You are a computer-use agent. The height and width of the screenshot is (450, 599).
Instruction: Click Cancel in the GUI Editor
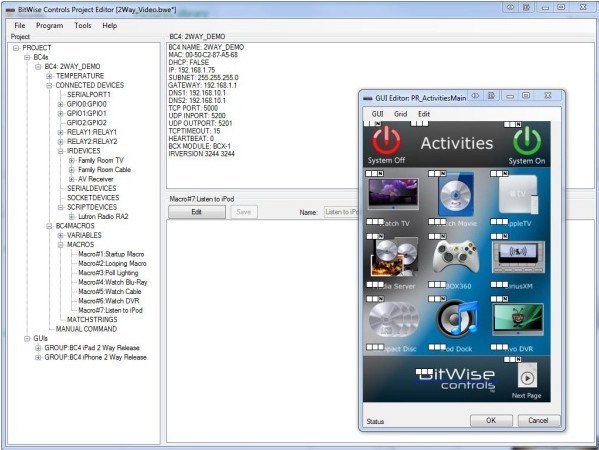tap(539, 420)
